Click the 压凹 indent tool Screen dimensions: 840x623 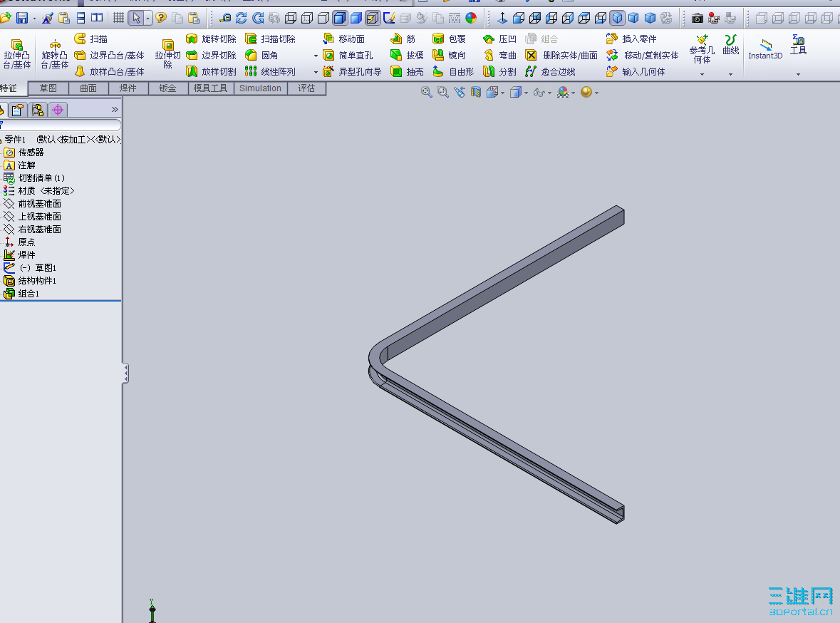coord(499,38)
